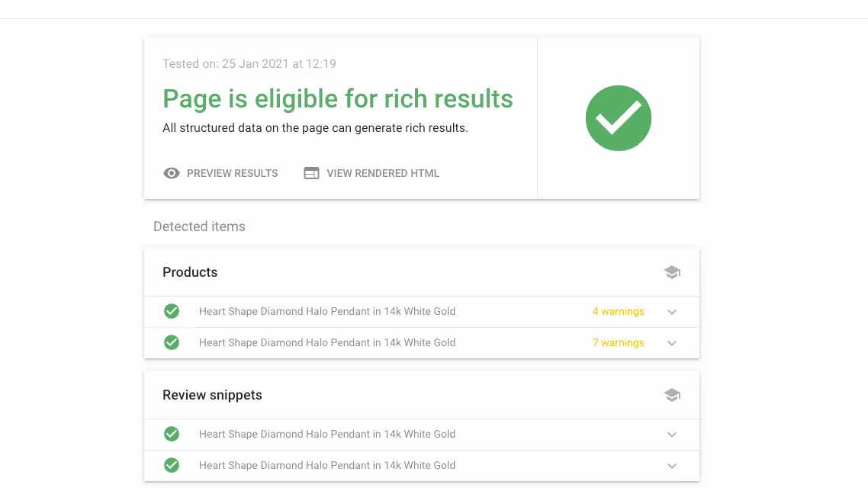Click green check on 7 warnings product
The image size is (868, 488).
(172, 342)
